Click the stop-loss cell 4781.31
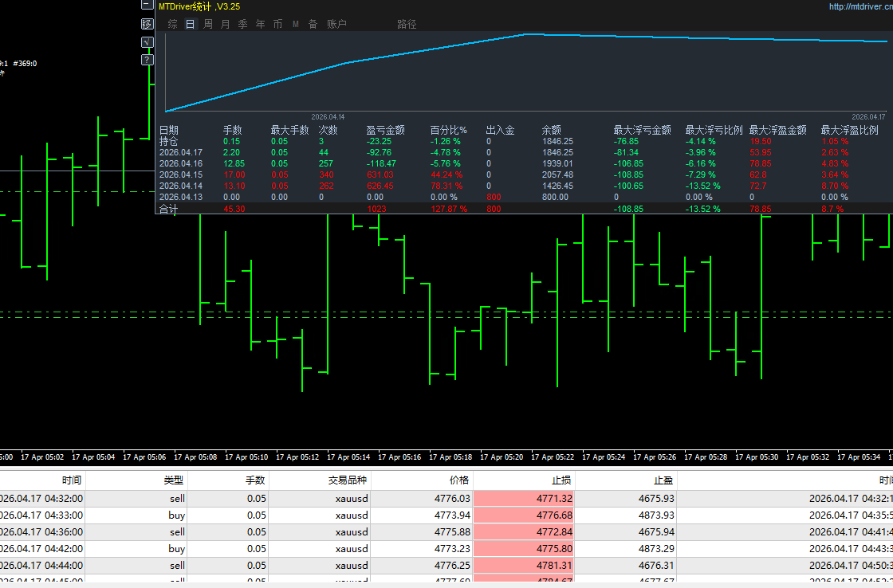Image resolution: width=893 pixels, height=588 pixels. [x=524, y=565]
